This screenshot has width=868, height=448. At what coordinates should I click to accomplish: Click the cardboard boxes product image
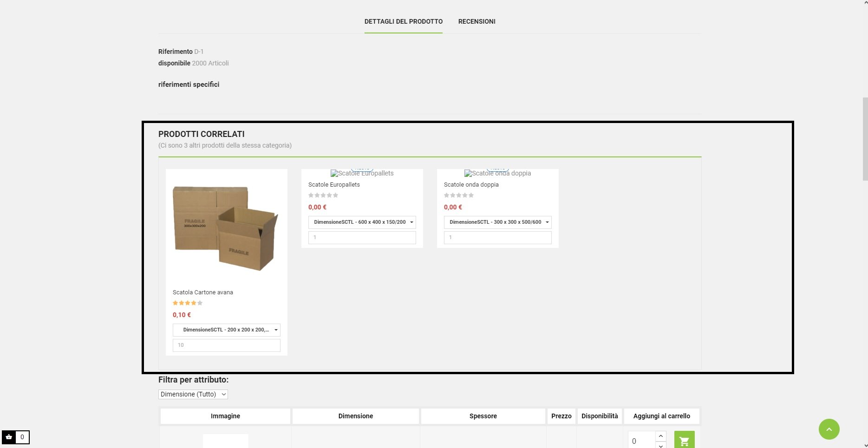[x=226, y=228]
